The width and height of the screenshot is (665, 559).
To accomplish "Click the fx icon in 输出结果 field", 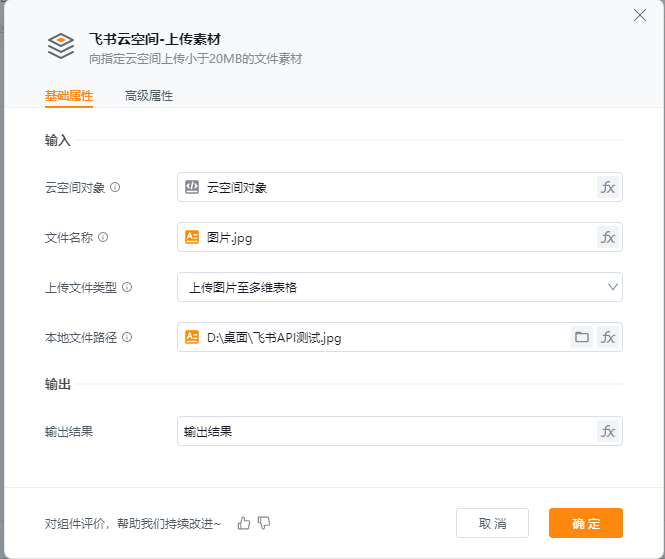I will (608, 431).
